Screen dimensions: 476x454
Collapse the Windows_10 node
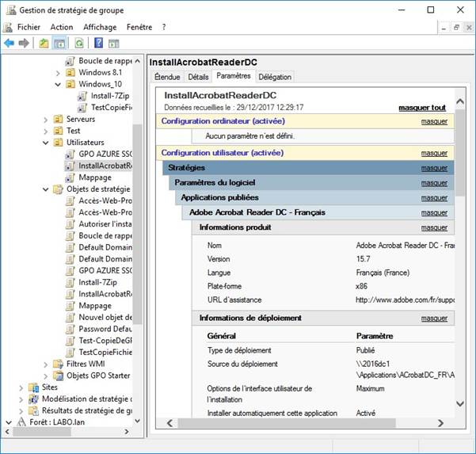click(x=58, y=85)
